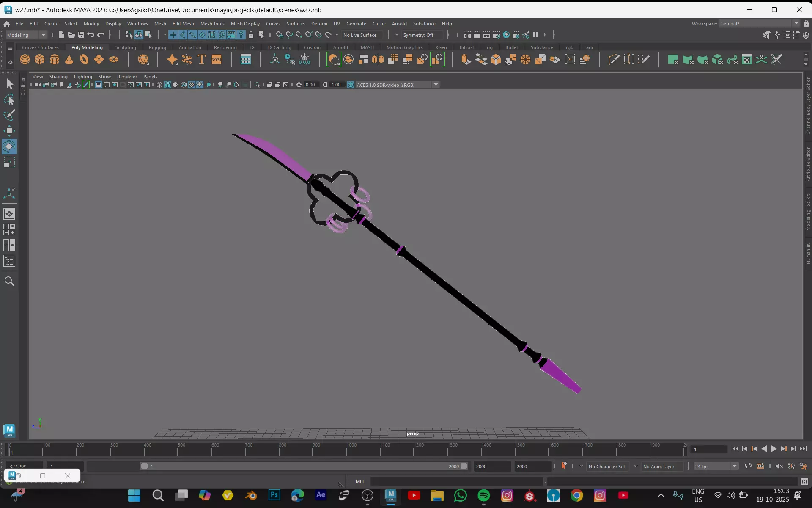This screenshot has width=812, height=508.
Task: Open the viewport Shading menu
Action: click(58, 77)
